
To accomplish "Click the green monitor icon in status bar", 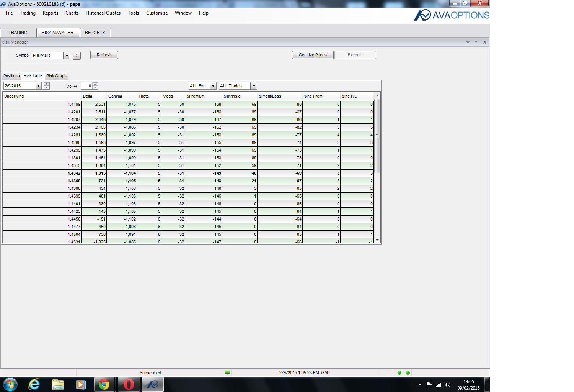I will [x=227, y=372].
